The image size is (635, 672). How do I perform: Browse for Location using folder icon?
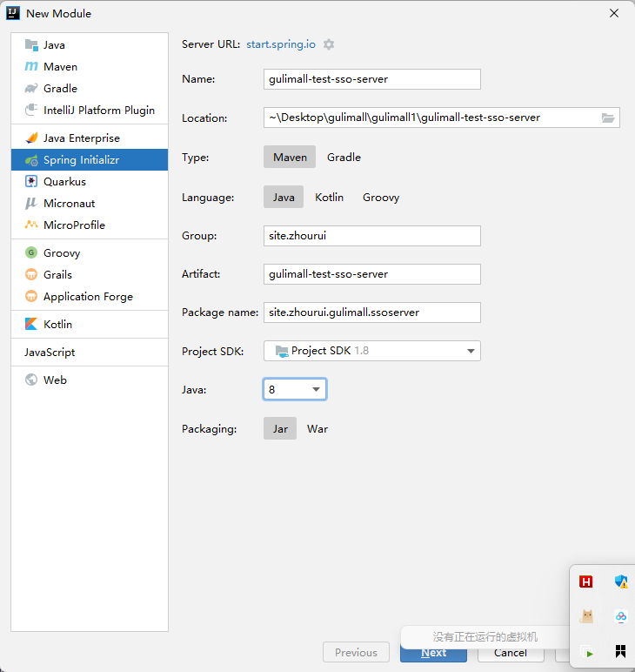[608, 118]
